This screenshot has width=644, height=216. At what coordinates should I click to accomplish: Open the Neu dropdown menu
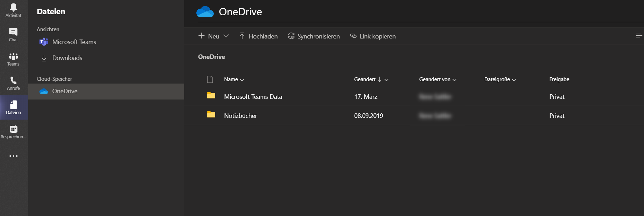(214, 36)
